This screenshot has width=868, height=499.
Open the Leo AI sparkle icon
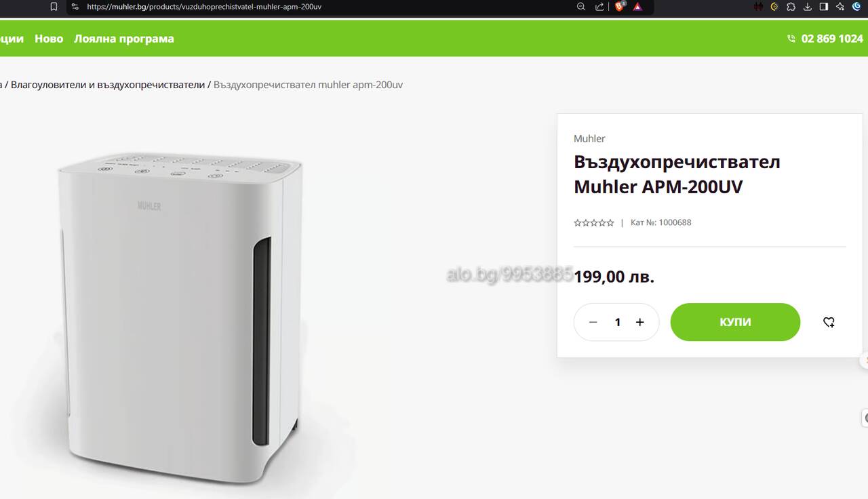840,7
